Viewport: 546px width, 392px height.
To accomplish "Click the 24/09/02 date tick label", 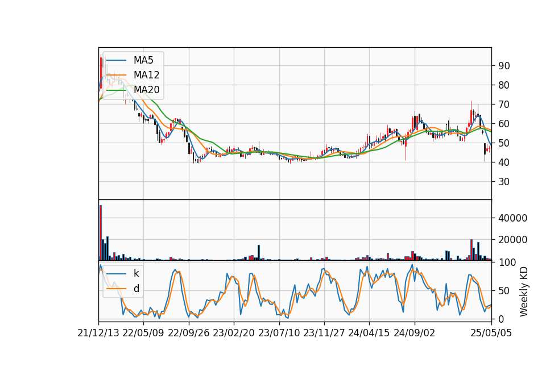I will click(415, 333).
